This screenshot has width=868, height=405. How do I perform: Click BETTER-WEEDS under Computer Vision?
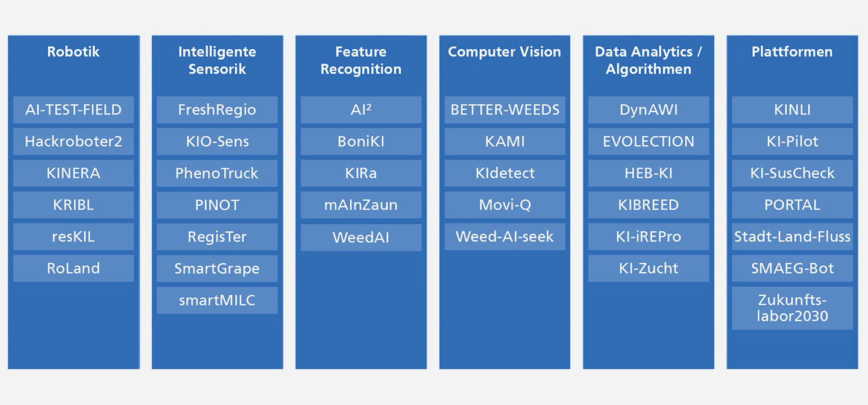click(505, 110)
